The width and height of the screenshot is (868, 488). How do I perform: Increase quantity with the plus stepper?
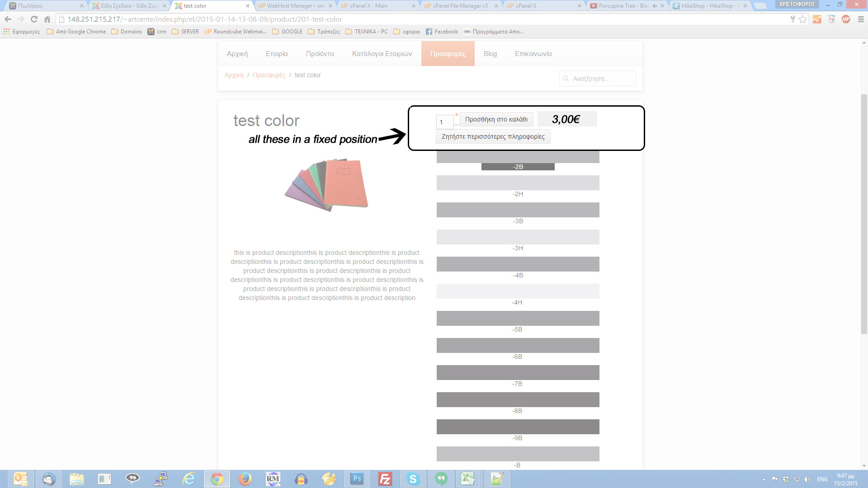(x=457, y=115)
